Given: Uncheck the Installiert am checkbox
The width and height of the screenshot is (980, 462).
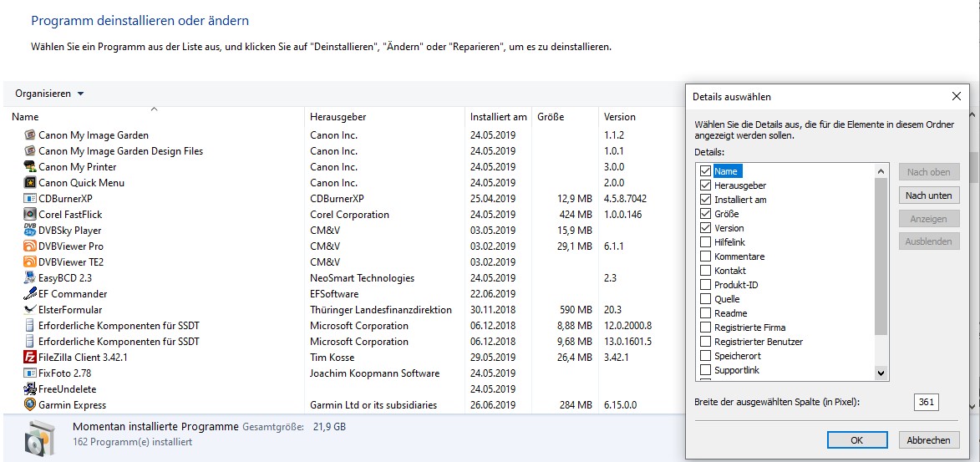Looking at the screenshot, I should point(706,200).
